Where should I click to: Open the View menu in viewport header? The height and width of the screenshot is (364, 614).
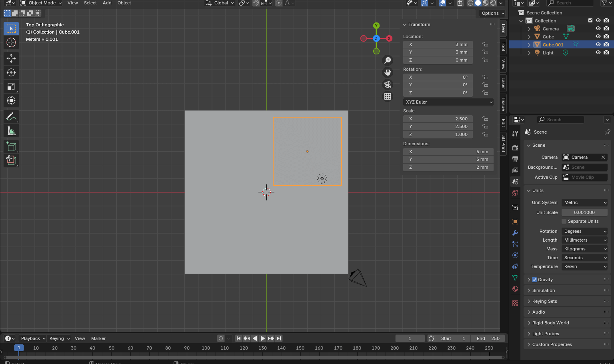(x=73, y=3)
